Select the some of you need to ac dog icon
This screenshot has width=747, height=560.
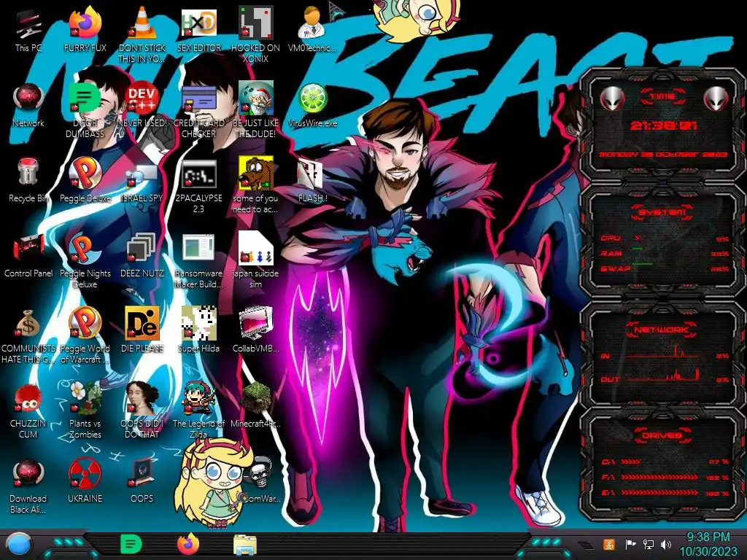coord(255,174)
